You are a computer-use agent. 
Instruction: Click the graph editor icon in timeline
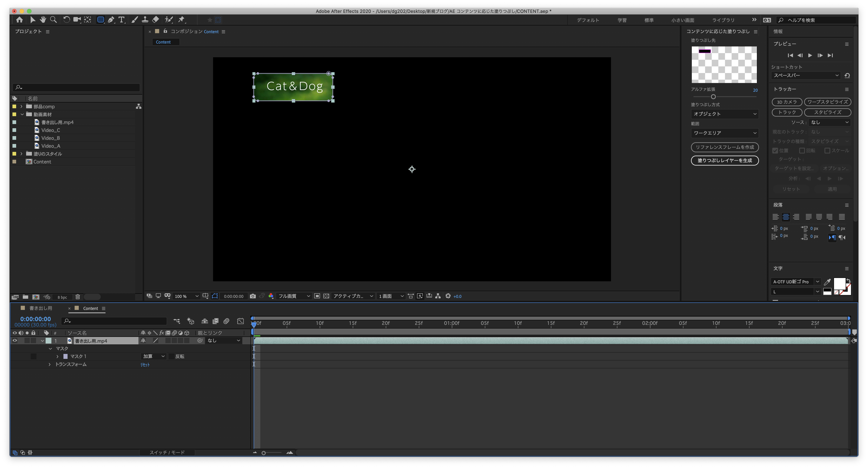click(240, 321)
